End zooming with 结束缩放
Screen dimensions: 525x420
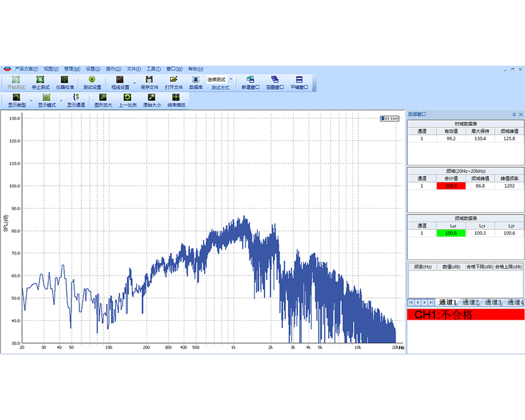[176, 100]
